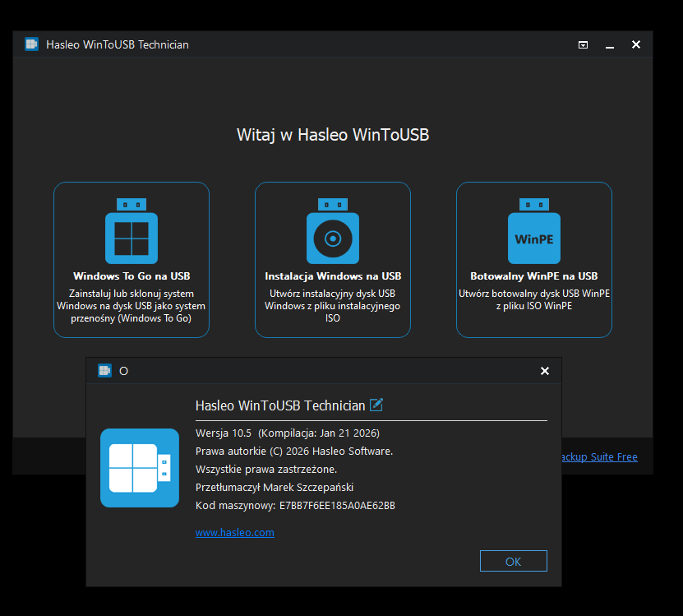Confirm the About dialog with OK
Viewport: 683px width, 616px height.
coord(514,561)
